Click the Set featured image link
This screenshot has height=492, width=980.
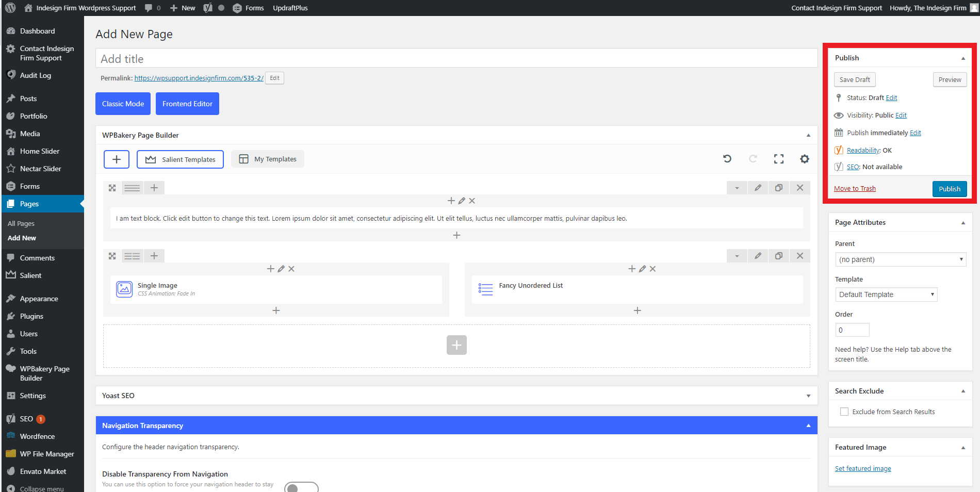[863, 469]
